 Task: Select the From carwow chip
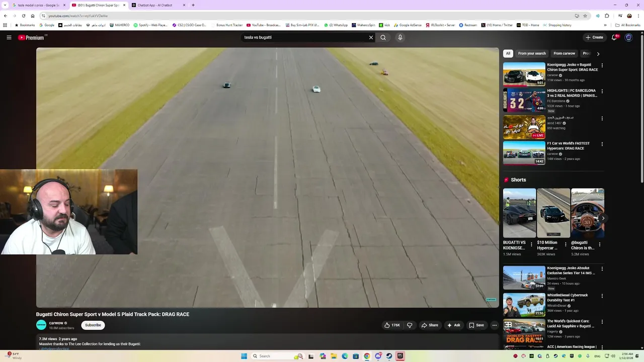tap(564, 53)
